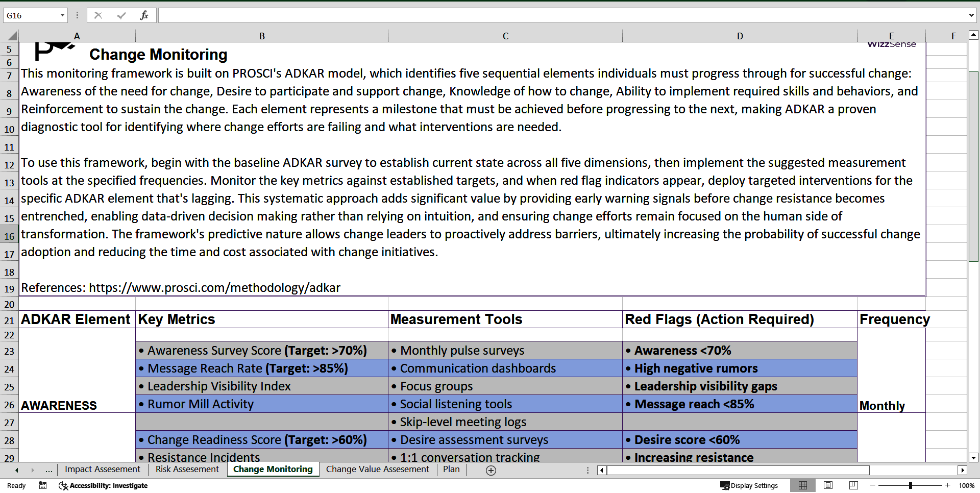The height and width of the screenshot is (493, 980).
Task: Select column C header
Action: 505,36
